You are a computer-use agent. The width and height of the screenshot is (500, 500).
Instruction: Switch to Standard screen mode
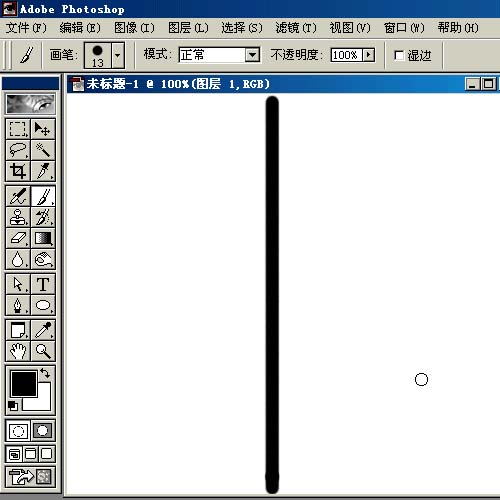tap(14, 454)
